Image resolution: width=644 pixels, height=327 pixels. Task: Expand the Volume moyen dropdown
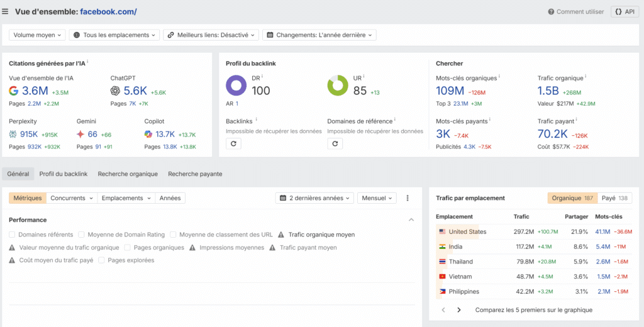tap(37, 35)
